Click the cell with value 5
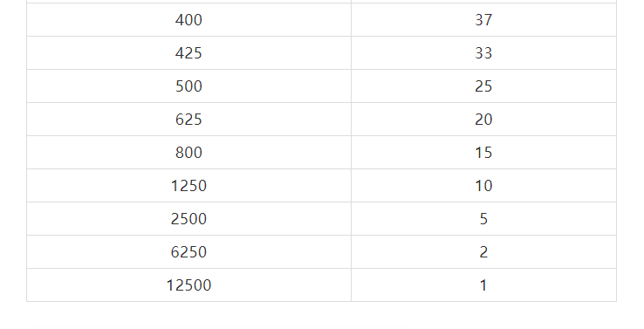The image size is (644, 329). (483, 219)
